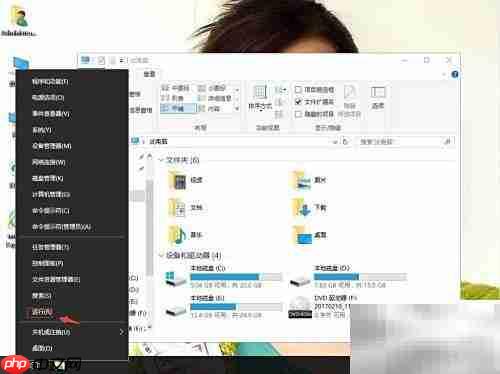Open the Videos folder icon
The width and height of the screenshot is (500, 374).
coord(177,180)
